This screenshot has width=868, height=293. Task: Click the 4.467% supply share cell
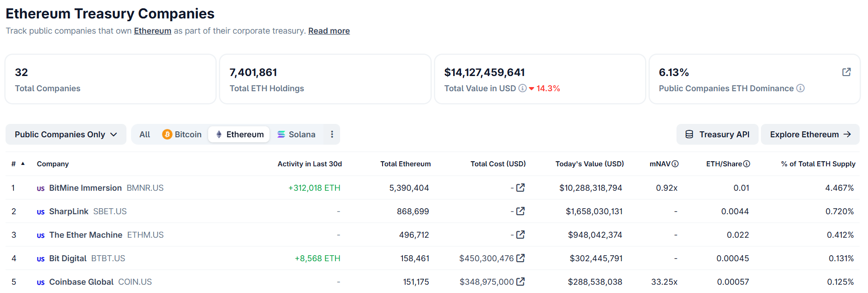click(839, 188)
